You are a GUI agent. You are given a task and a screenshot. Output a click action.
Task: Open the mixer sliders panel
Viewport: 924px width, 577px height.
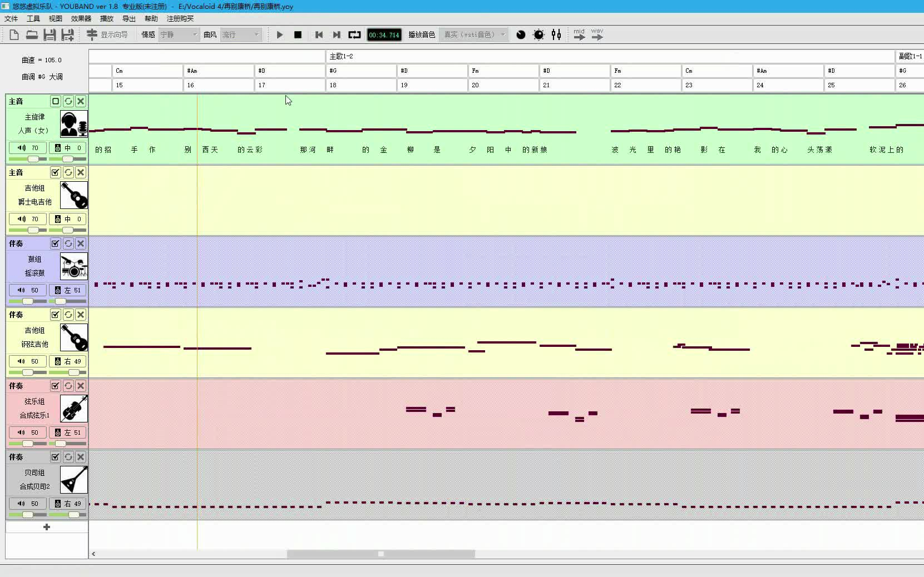(x=556, y=34)
